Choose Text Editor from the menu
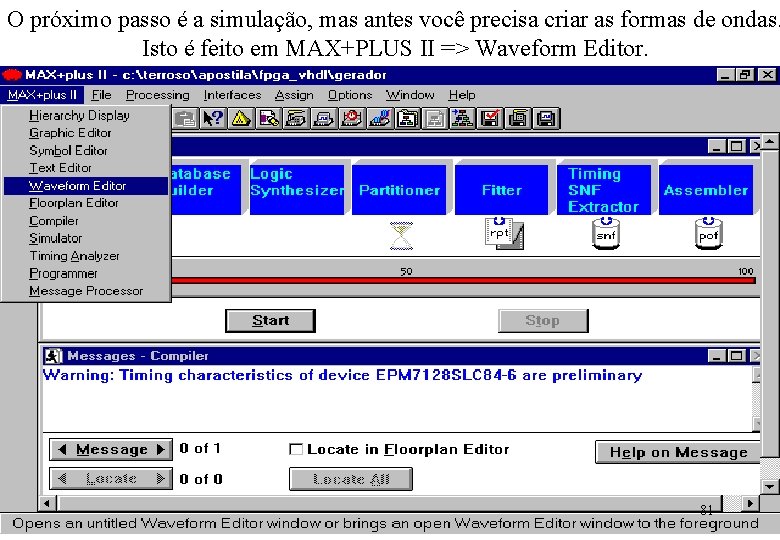This screenshot has height=540, width=780. (x=86, y=168)
